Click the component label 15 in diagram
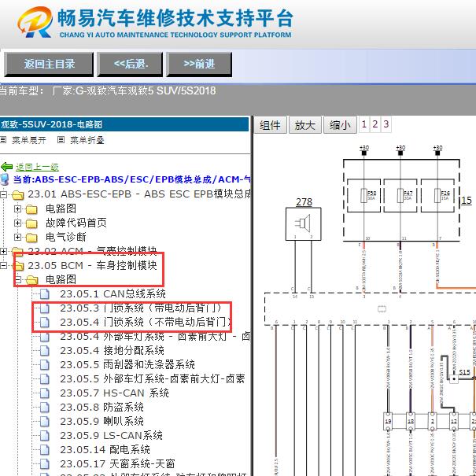The image size is (476, 476). point(467,201)
